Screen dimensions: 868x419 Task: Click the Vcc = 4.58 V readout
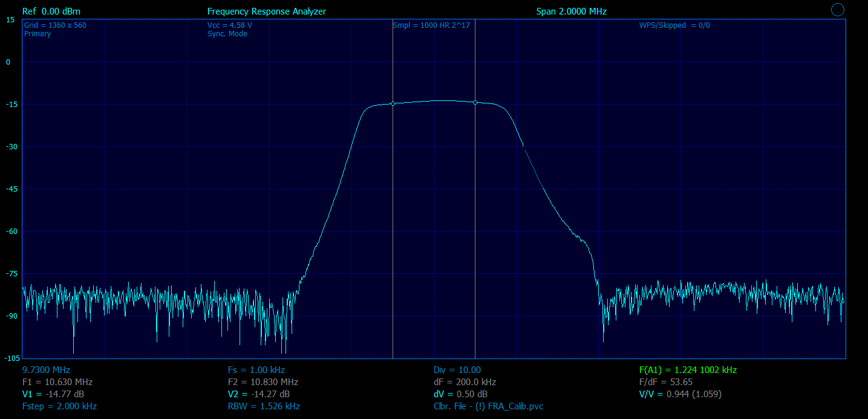(229, 25)
